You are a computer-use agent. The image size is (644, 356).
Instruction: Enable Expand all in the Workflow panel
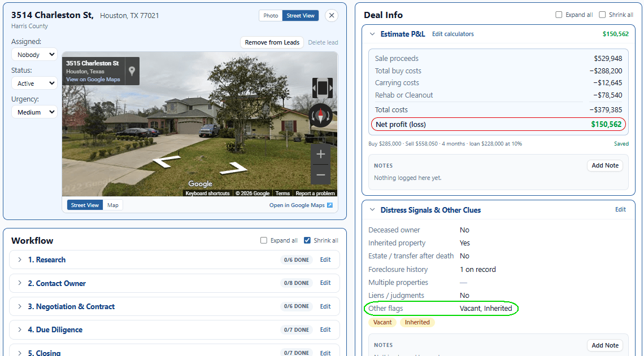click(264, 240)
